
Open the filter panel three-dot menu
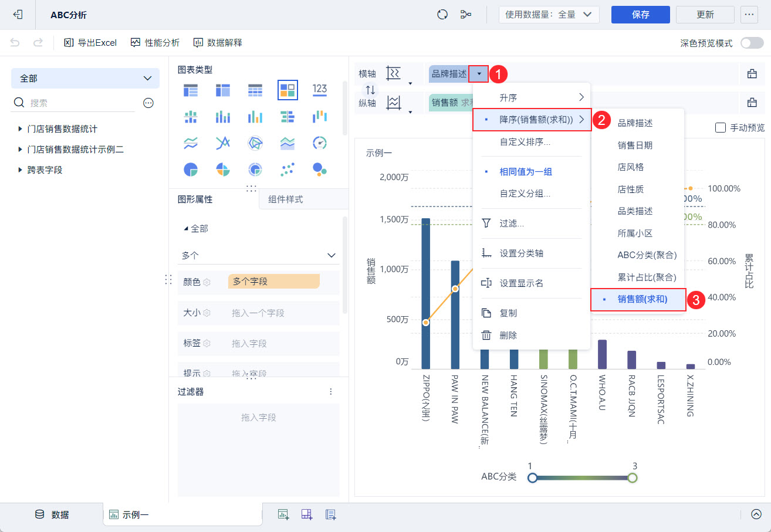point(331,391)
